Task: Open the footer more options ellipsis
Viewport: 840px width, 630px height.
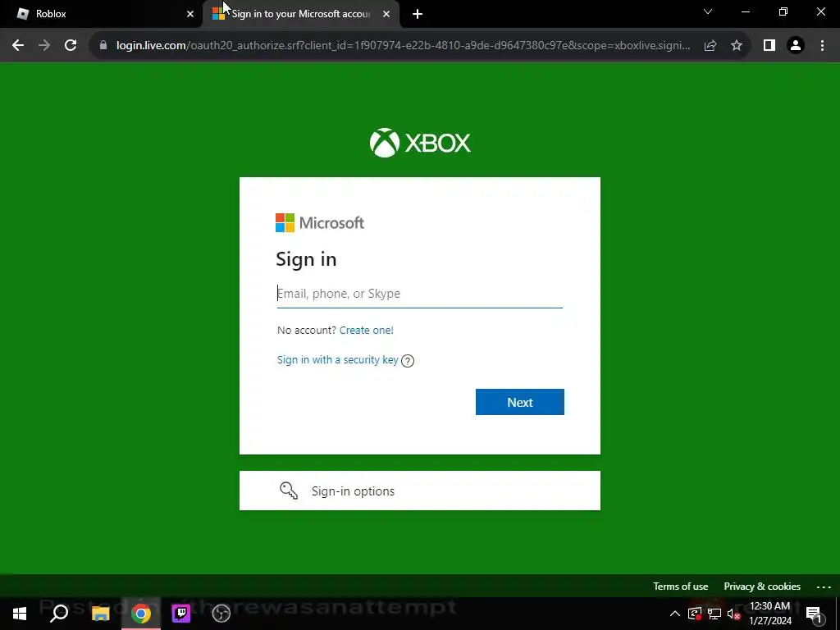Action: [x=824, y=587]
